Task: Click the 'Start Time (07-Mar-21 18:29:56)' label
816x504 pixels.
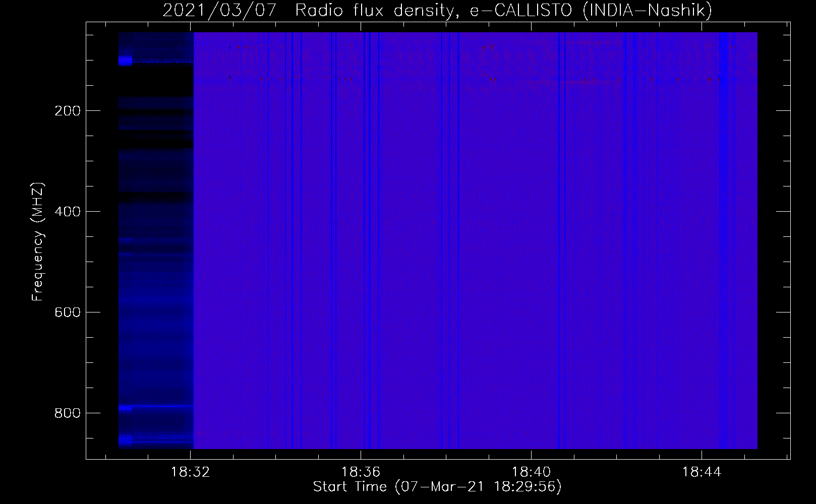Action: (x=437, y=487)
